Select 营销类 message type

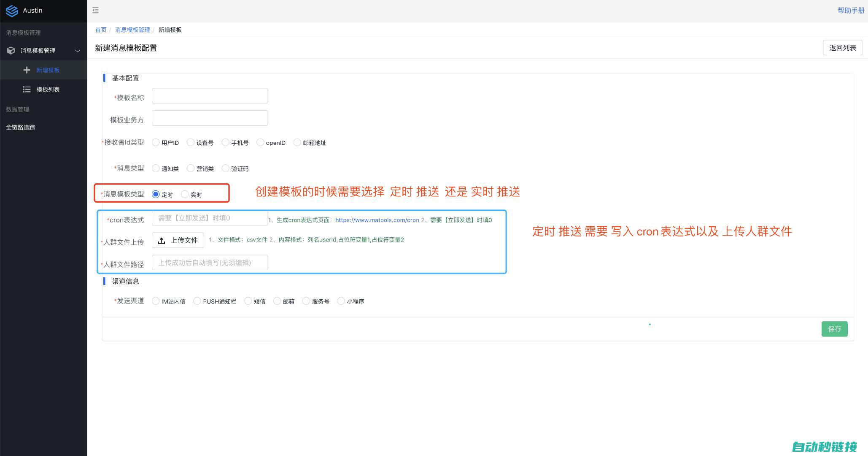[x=191, y=168]
